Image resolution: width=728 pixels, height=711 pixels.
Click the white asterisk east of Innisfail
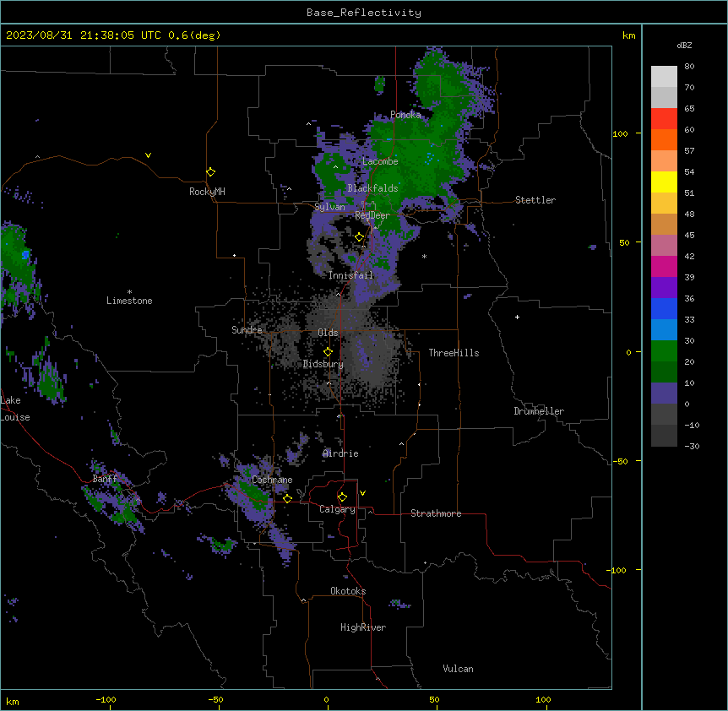[424, 257]
